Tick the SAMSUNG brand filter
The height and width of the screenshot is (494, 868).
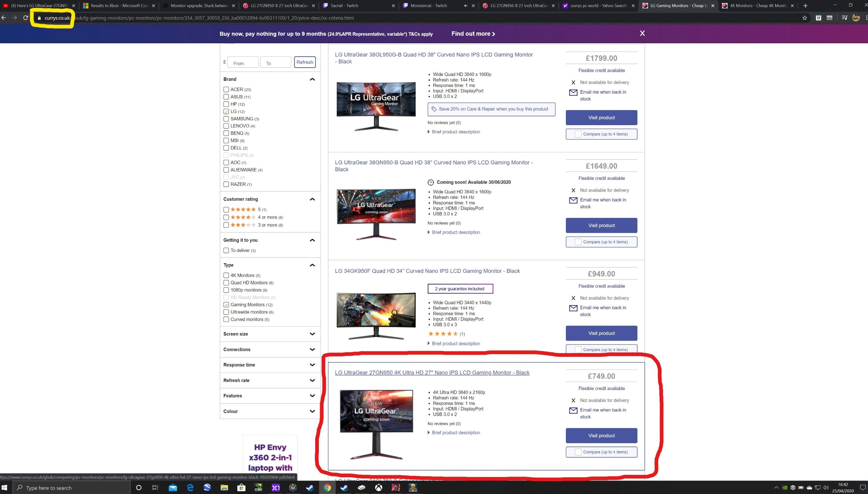point(226,119)
